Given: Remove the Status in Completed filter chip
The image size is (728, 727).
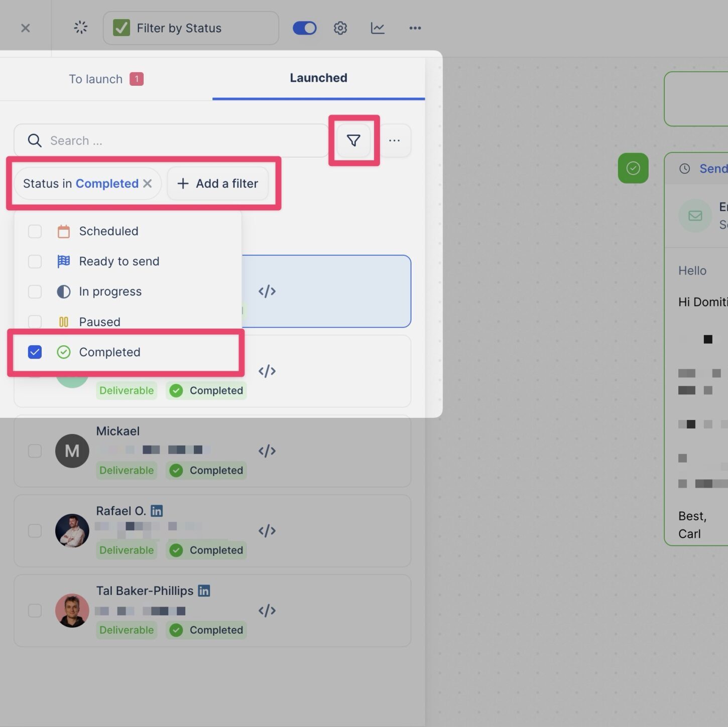Looking at the screenshot, I should tap(148, 184).
